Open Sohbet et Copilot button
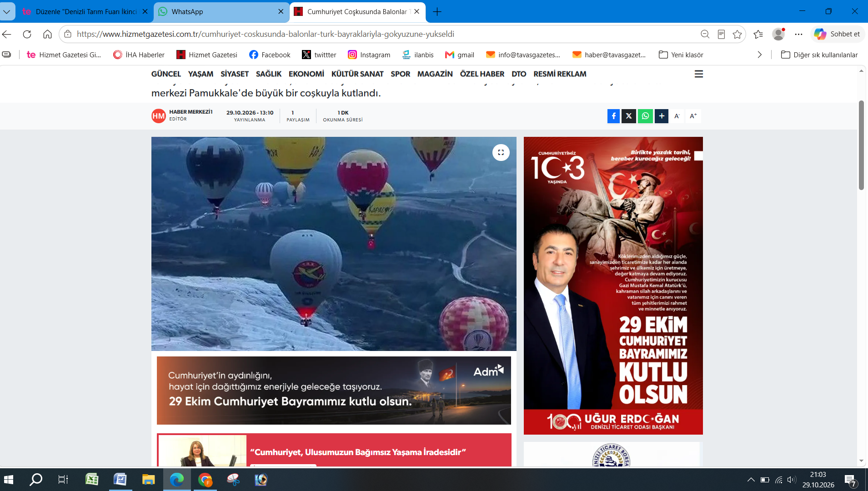Viewport: 868px width, 491px height. click(x=837, y=34)
